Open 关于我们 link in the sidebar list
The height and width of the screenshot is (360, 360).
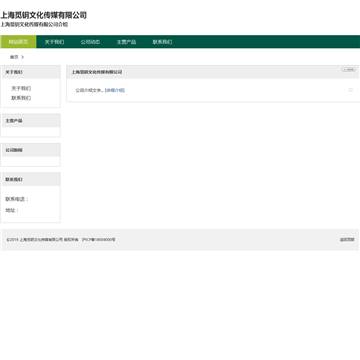(21, 89)
